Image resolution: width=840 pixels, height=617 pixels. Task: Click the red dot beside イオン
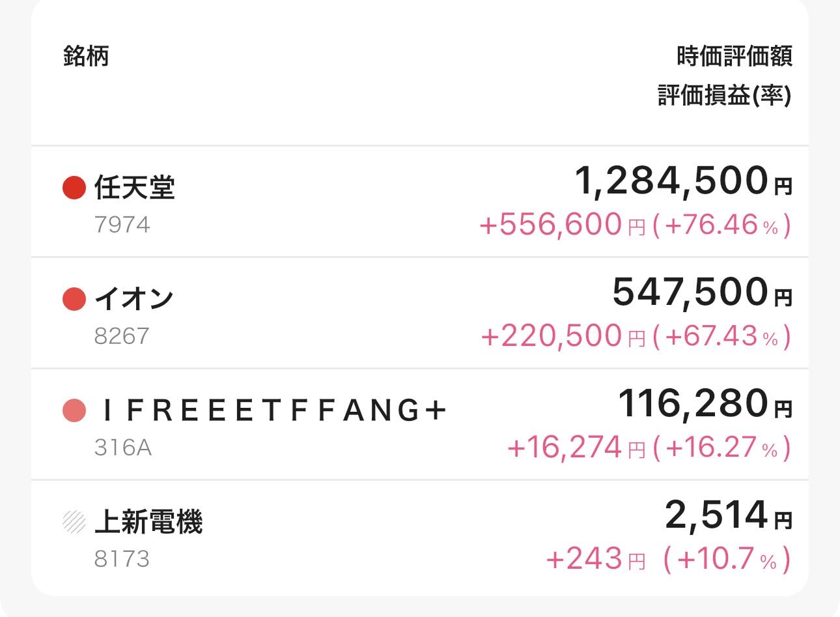[74, 299]
